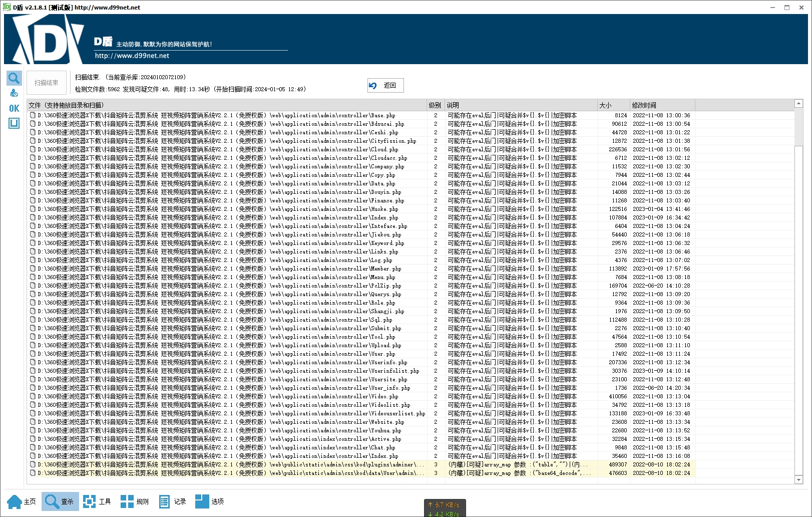The width and height of the screenshot is (812, 517).
Task: Click the file icon of the Company.php row
Action: [x=33, y=166]
